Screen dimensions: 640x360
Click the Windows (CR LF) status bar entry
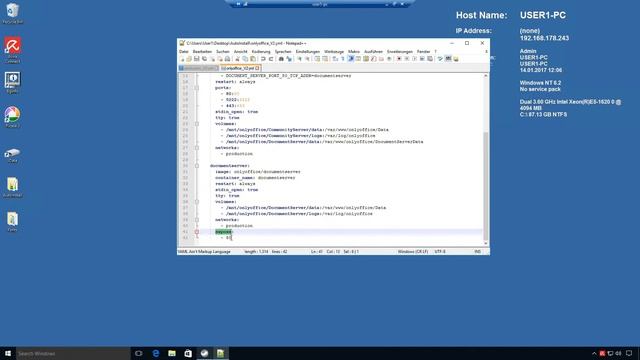coord(413,252)
